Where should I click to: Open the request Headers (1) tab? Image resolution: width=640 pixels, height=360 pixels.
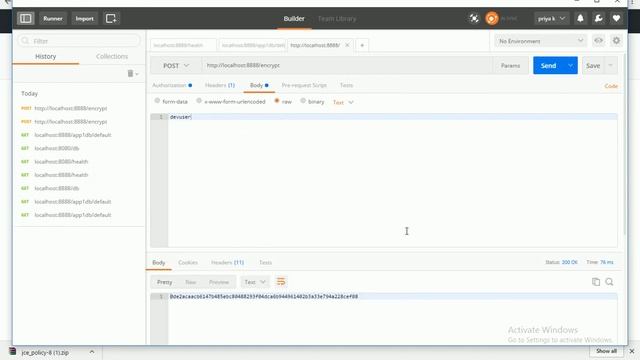[220, 85]
